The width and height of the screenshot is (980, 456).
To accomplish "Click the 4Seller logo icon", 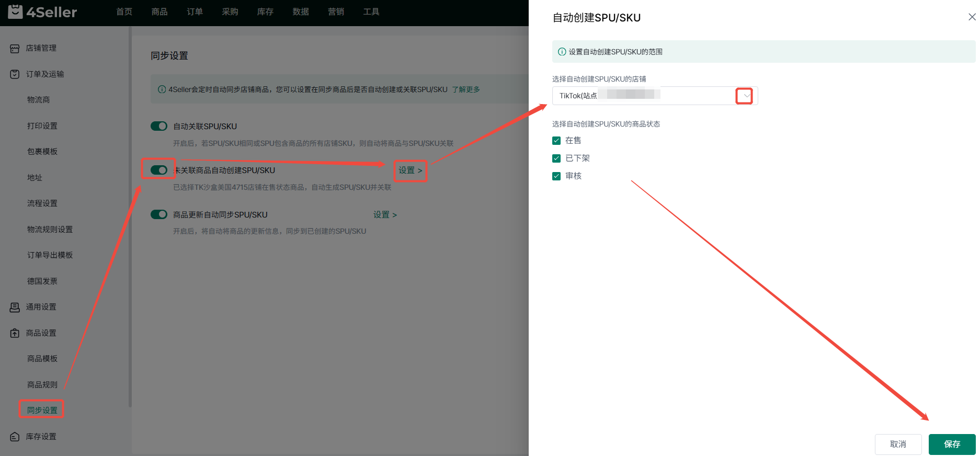I will pyautogui.click(x=16, y=11).
